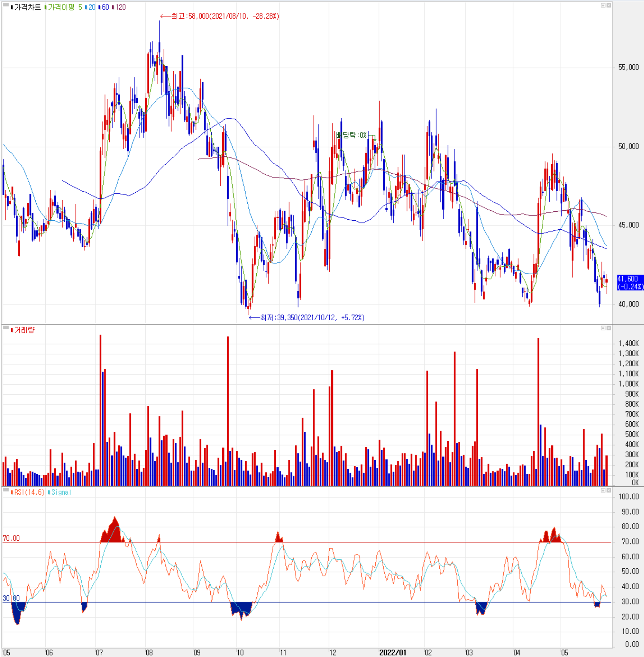Maximize the RSI indicator panel
Screen dimensions: 644x657
pyautogui.click(x=603, y=490)
